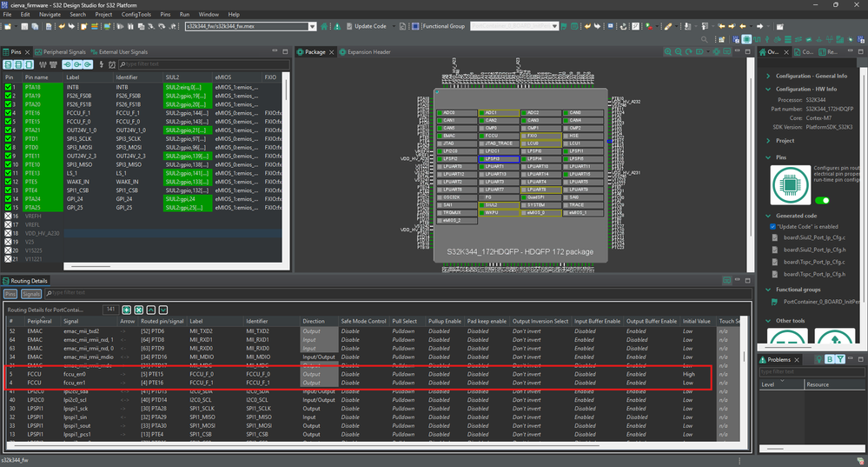Click the remove row icon in Routing Details
868x467 pixels.
(x=139, y=310)
